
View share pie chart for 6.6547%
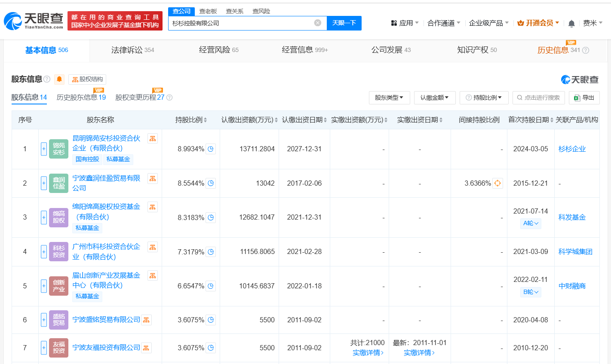tap(211, 286)
